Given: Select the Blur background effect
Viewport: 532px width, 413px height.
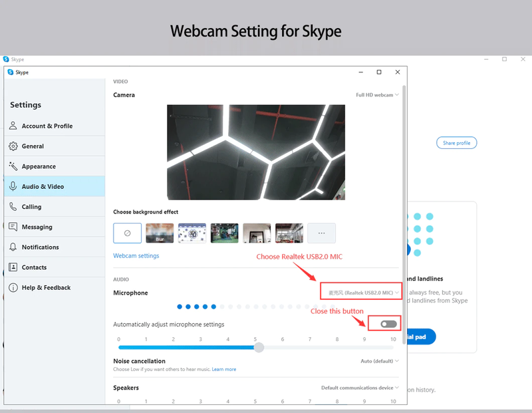Looking at the screenshot, I should pos(160,233).
